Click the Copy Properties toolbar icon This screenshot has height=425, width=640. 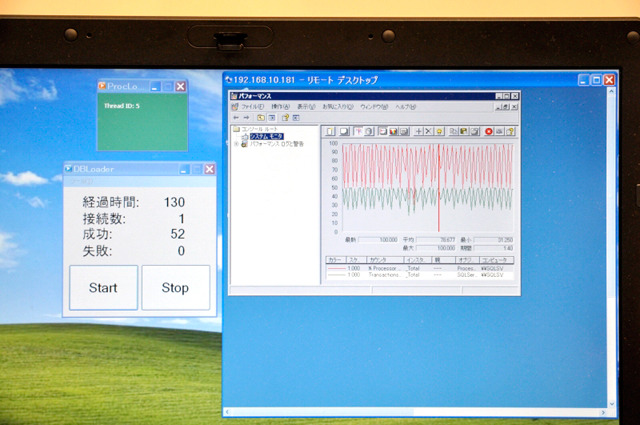pos(453,131)
